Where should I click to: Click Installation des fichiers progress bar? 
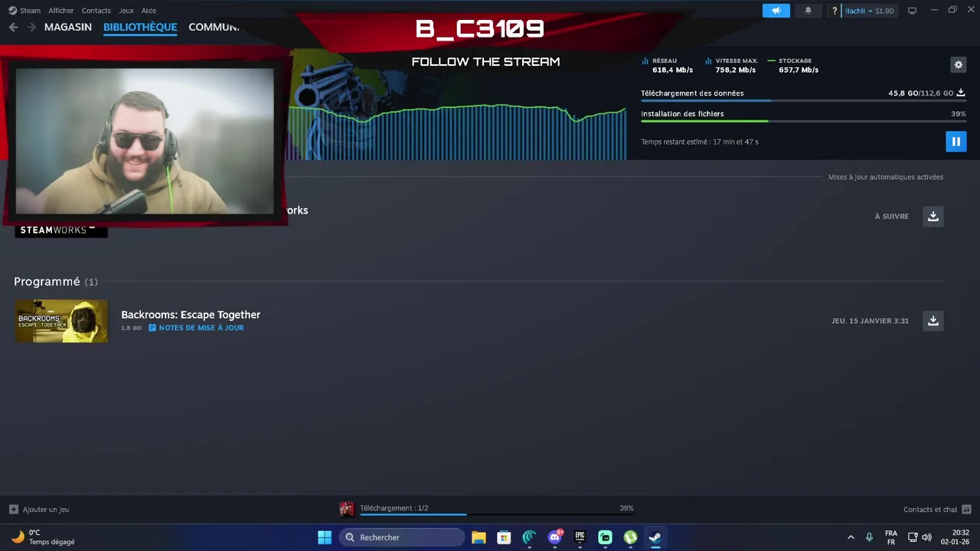pos(803,121)
